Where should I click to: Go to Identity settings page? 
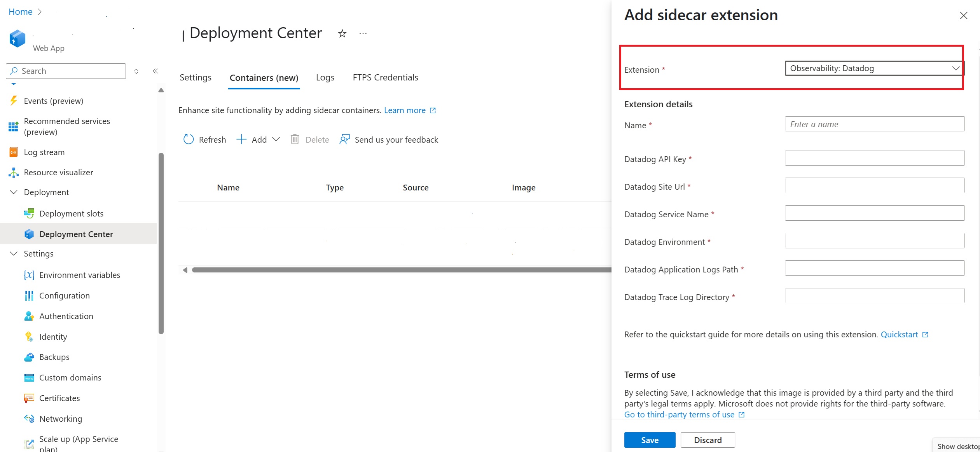click(x=53, y=337)
